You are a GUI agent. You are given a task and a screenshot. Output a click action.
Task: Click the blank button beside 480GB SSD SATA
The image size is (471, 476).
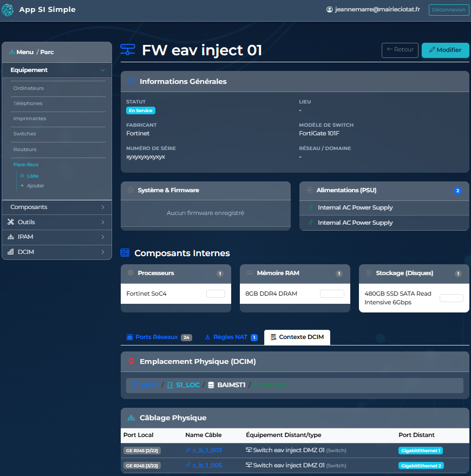click(x=452, y=298)
